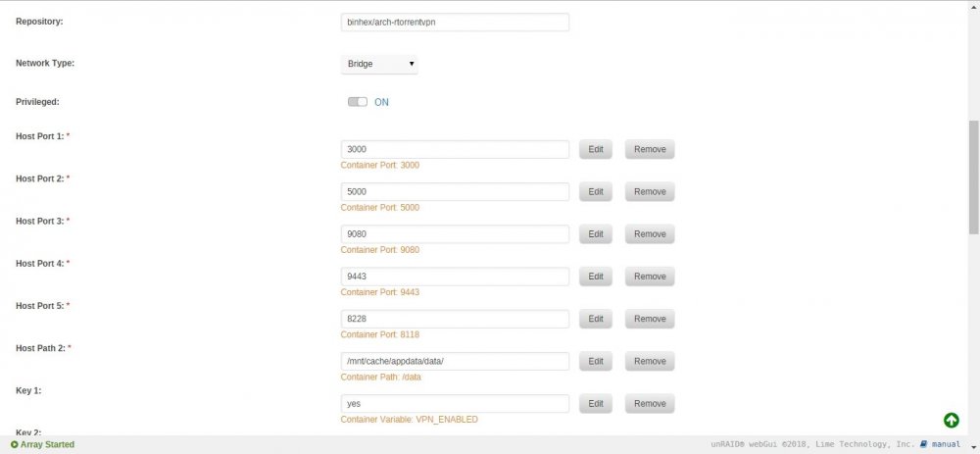Click 'Container Port: 9080' text

click(x=380, y=249)
